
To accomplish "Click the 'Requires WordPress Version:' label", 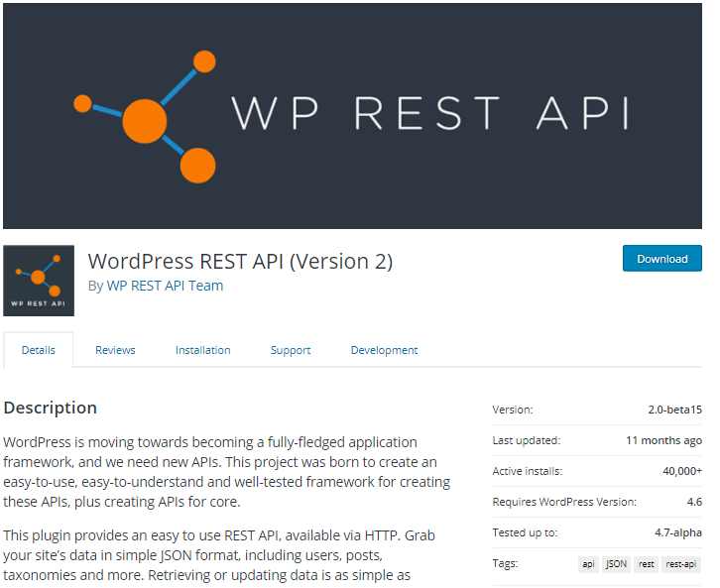I will coord(564,502).
